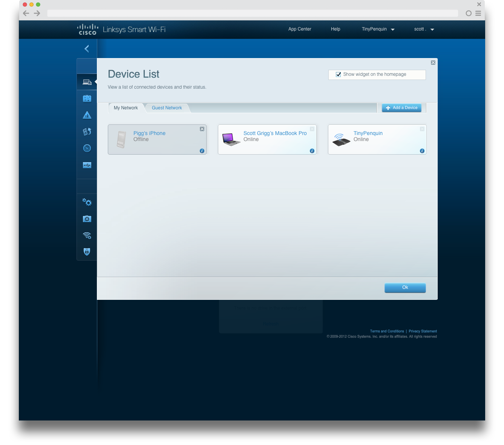
Task: Confirm with the Ok button
Action: 405,288
